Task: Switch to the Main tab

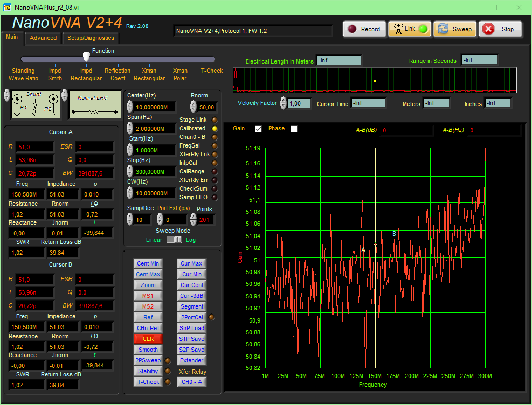Action: pyautogui.click(x=12, y=37)
